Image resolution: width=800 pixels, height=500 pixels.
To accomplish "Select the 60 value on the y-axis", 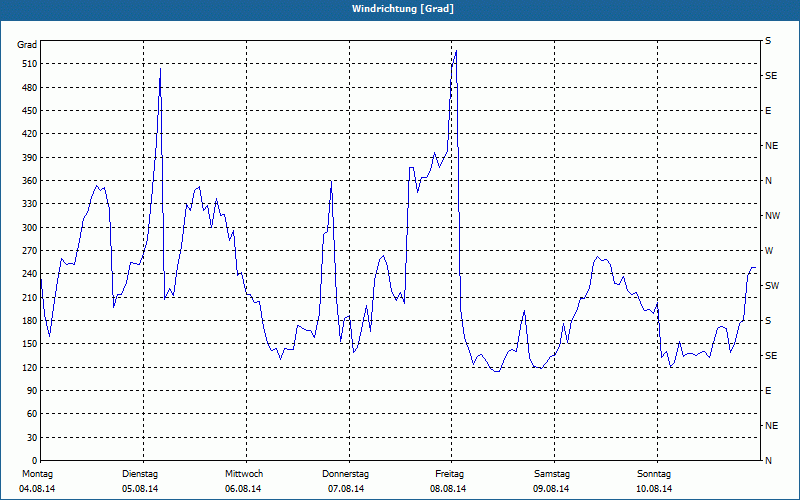I will 32,414.
